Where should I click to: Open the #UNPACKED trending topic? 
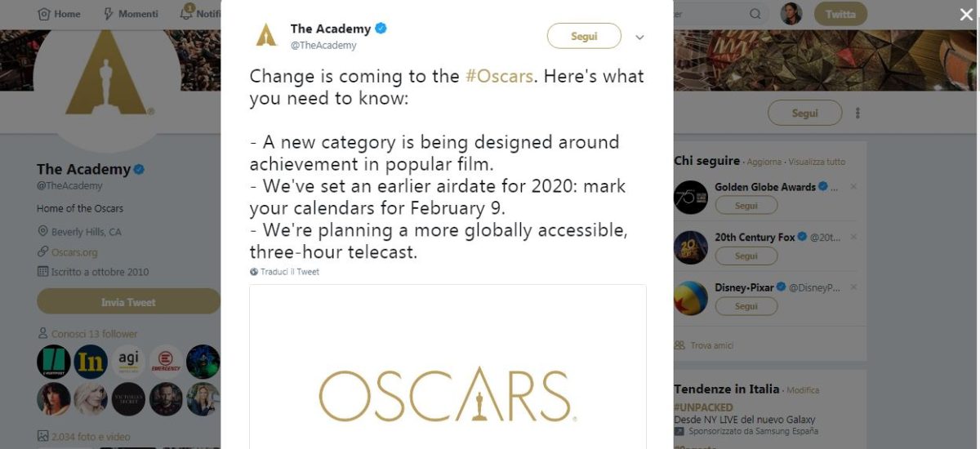pyautogui.click(x=703, y=407)
